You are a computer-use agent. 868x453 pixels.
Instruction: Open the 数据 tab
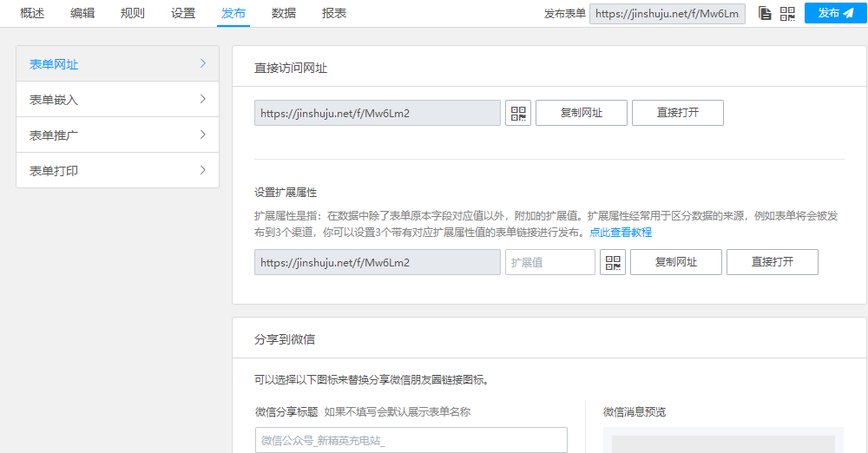(284, 13)
